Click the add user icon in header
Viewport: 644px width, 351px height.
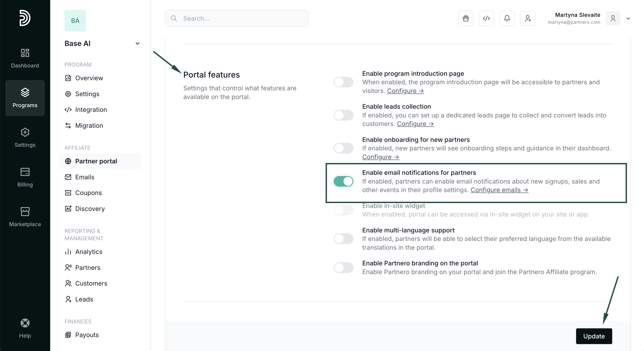[x=527, y=18]
